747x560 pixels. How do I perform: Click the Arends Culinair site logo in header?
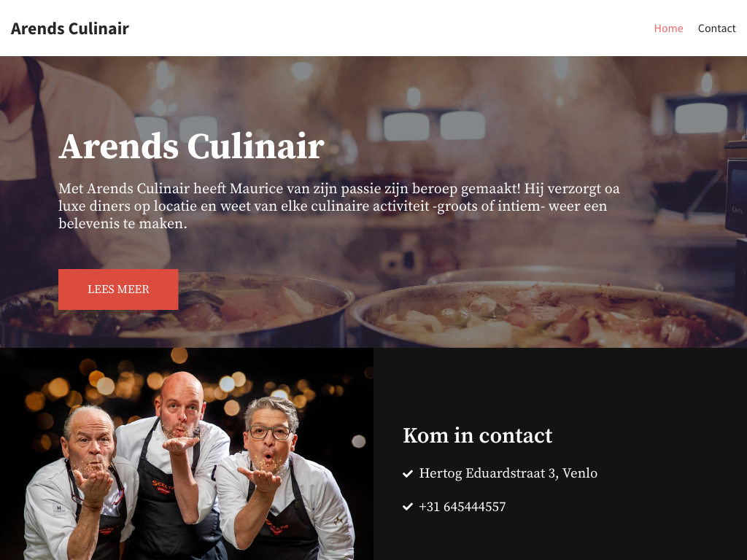(69, 28)
